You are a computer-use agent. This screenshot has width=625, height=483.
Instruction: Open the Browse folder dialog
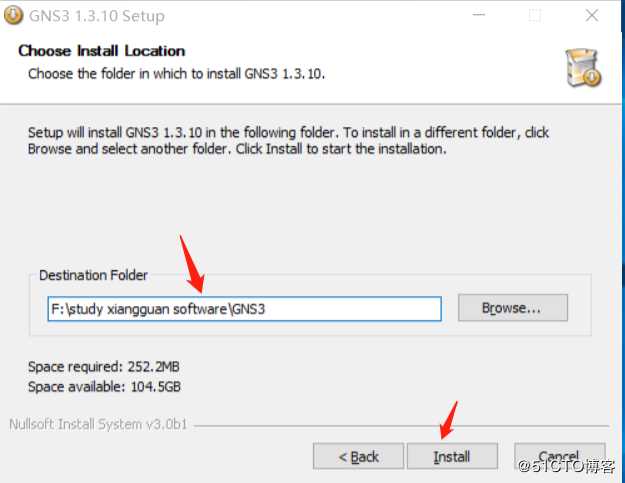512,308
